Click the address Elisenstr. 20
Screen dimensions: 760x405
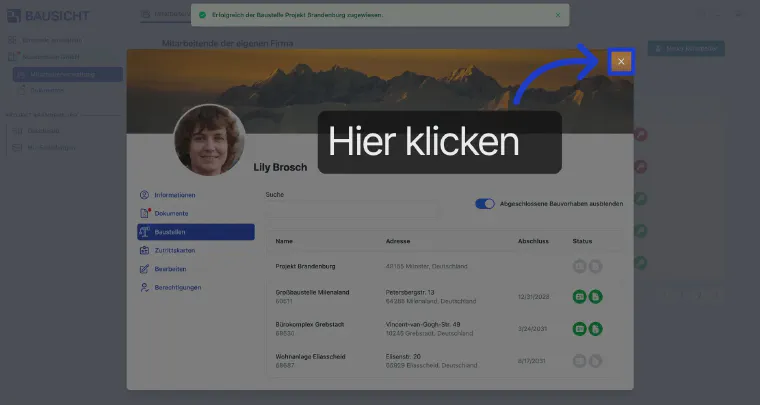(403, 357)
